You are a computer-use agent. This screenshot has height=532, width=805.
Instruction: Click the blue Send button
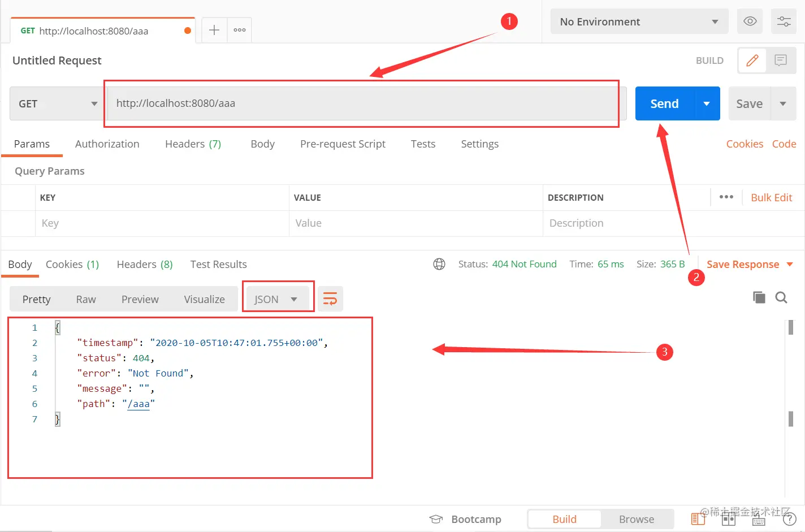click(x=665, y=103)
